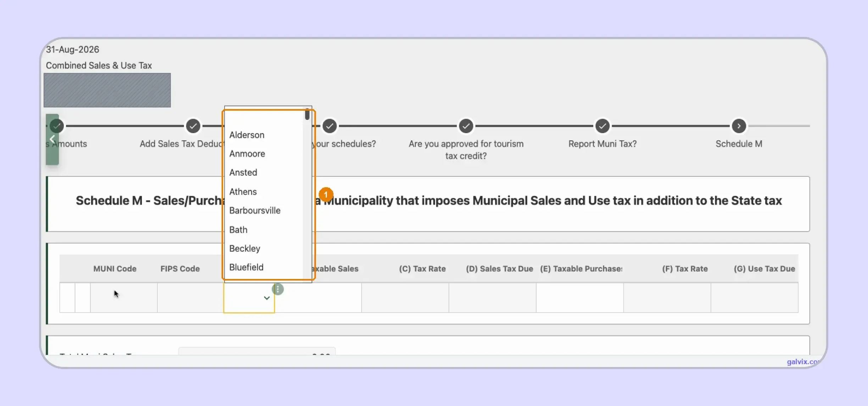
Task: Pick Ansted from the dropdown options
Action: tap(243, 172)
